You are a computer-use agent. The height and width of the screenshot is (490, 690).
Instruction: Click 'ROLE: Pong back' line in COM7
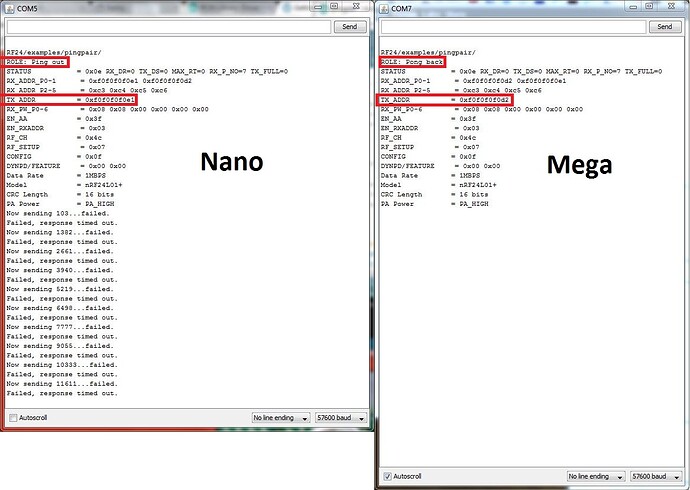(x=412, y=62)
